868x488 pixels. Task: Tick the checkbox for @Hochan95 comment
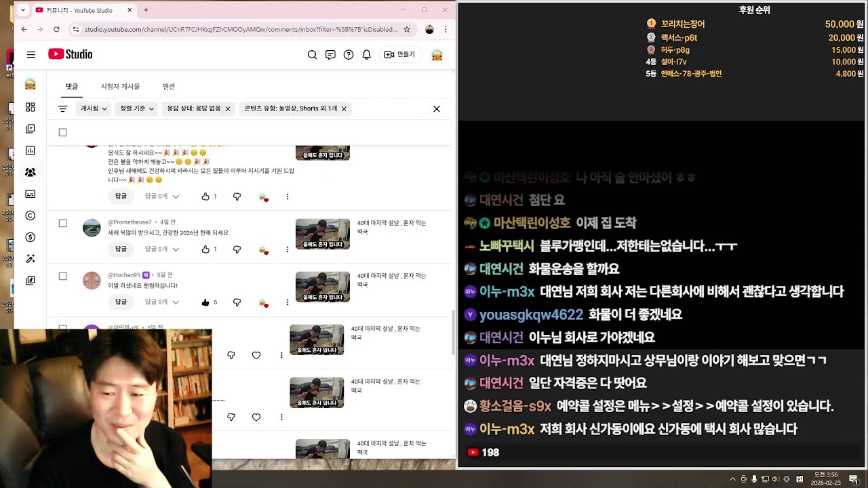tap(63, 276)
